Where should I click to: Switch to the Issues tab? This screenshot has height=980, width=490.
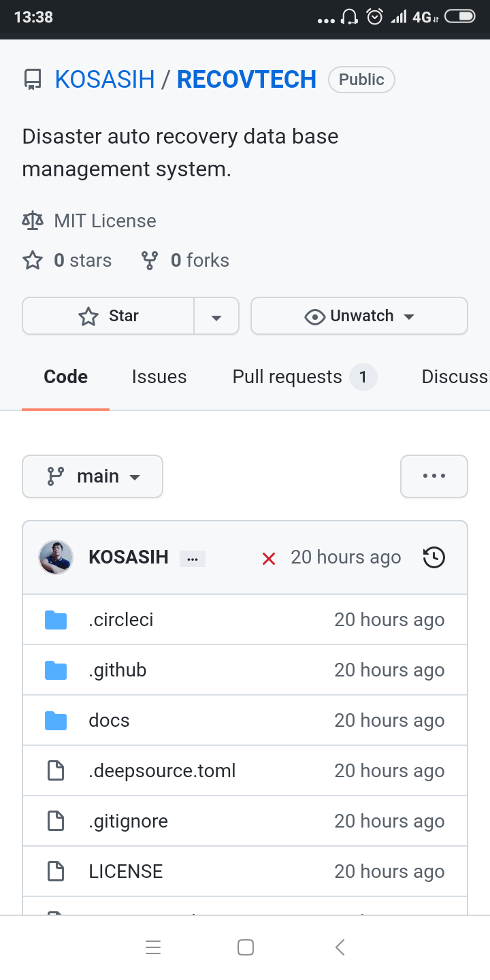click(159, 377)
